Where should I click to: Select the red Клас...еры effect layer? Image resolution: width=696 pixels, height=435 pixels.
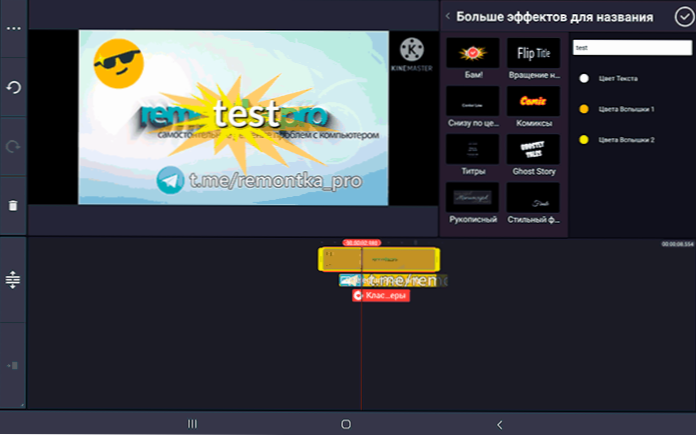pyautogui.click(x=381, y=296)
